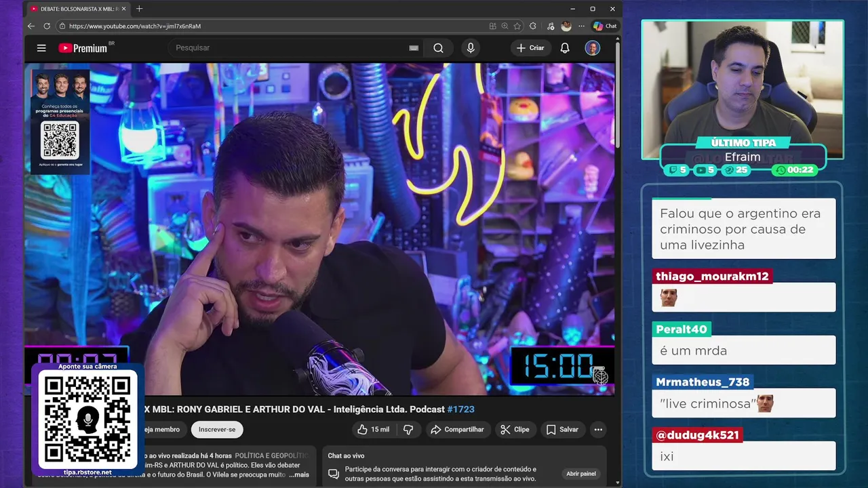
Task: Like the video showing 15 mil
Action: pos(373,429)
